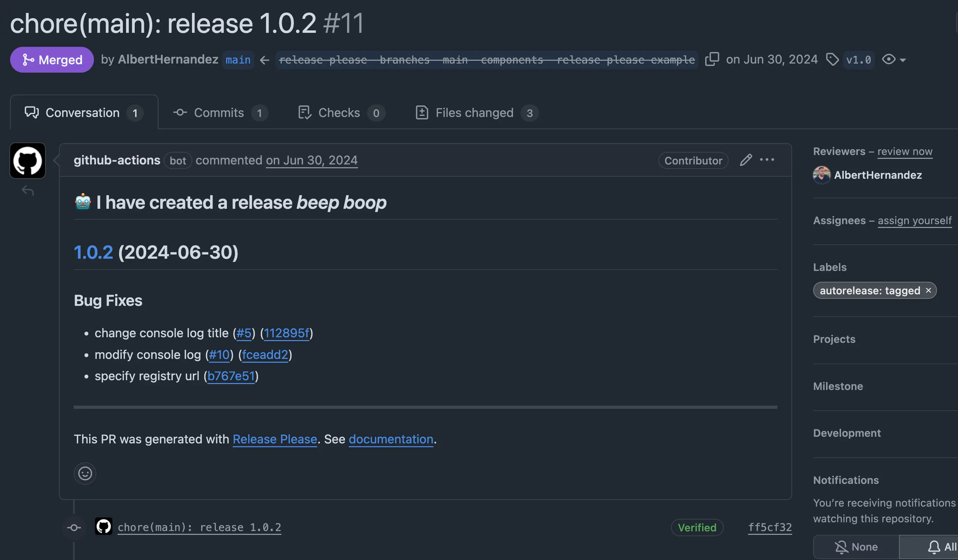Open commit hash ff5cf32
Viewport: 958px width, 560px height.
point(769,527)
